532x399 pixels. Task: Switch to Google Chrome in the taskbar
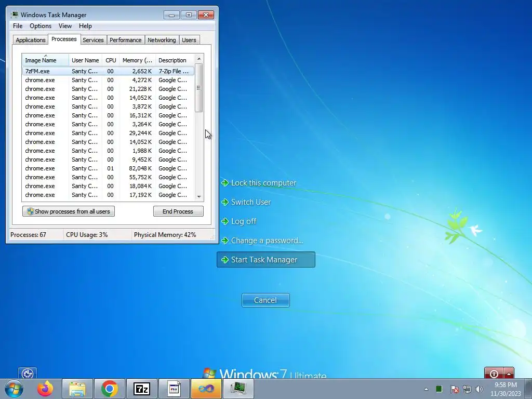(x=109, y=389)
